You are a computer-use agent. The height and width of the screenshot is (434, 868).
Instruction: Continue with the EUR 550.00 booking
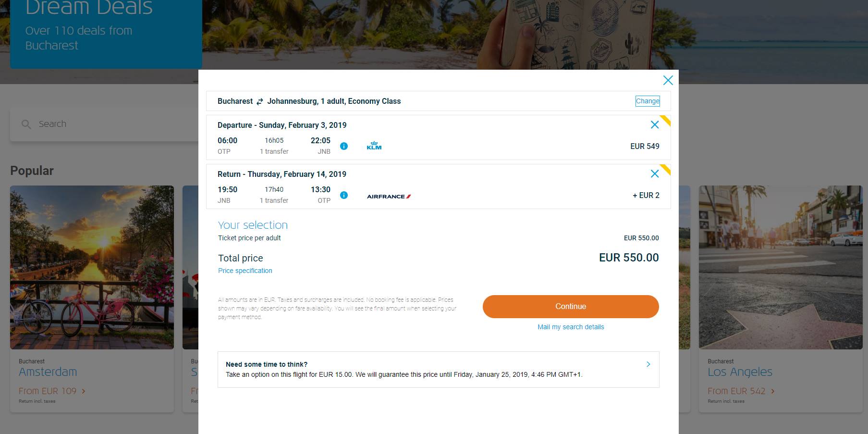coord(571,307)
